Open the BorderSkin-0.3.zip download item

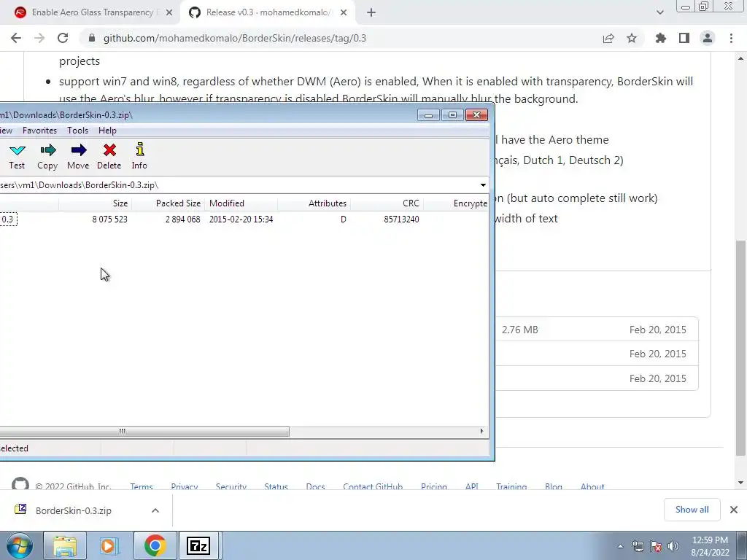pos(74,510)
